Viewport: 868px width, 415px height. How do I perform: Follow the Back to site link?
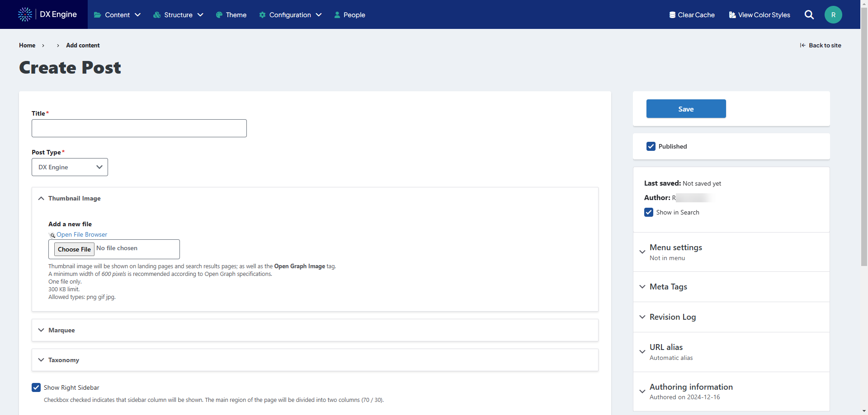pyautogui.click(x=825, y=45)
